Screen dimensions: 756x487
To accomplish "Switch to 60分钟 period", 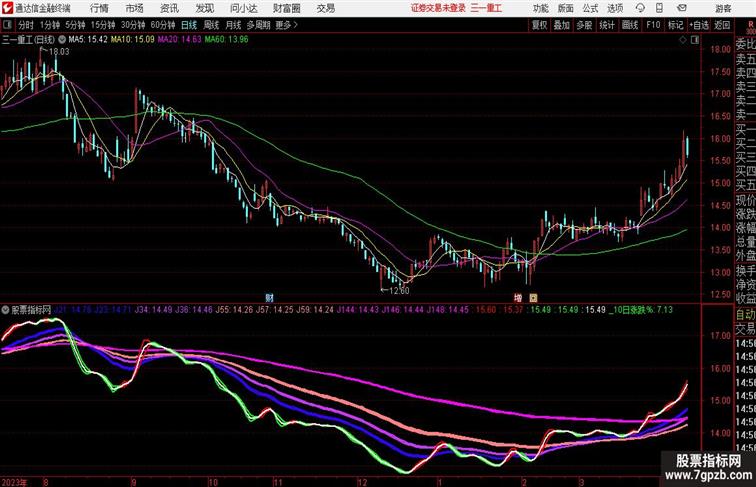I will (x=162, y=25).
